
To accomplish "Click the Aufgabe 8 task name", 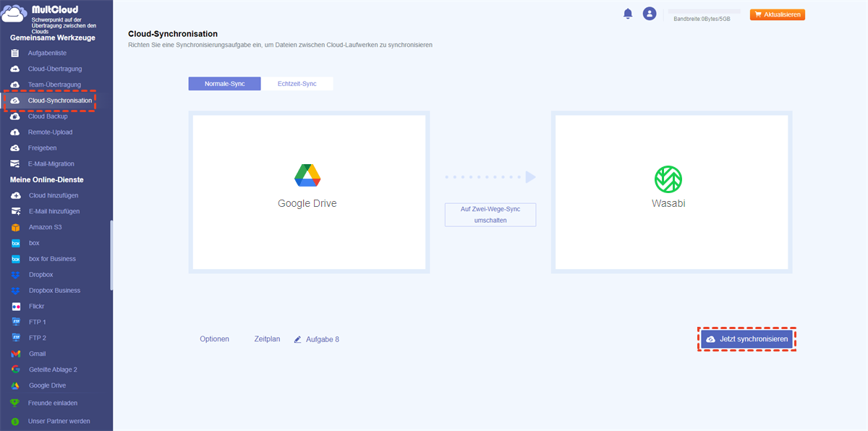I will [323, 339].
